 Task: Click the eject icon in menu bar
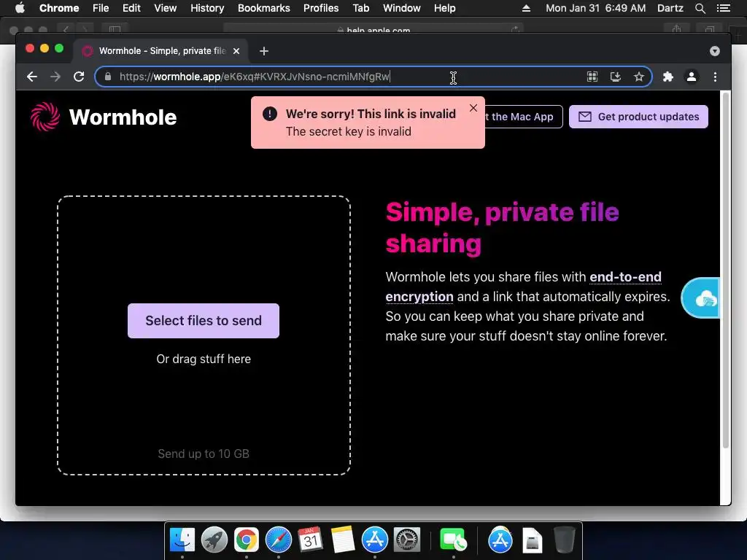[526, 8]
